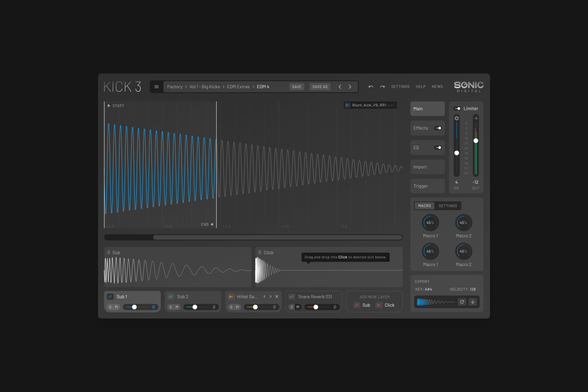Image resolution: width=588 pixels, height=392 pixels.
Task: Open the hamburger preset menu
Action: pos(156,87)
